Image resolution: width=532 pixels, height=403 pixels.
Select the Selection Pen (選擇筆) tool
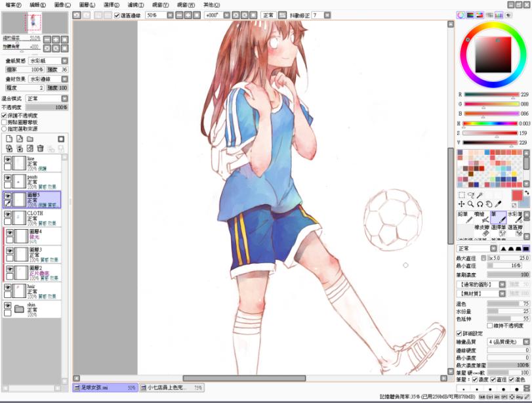pyautogui.click(x=498, y=230)
